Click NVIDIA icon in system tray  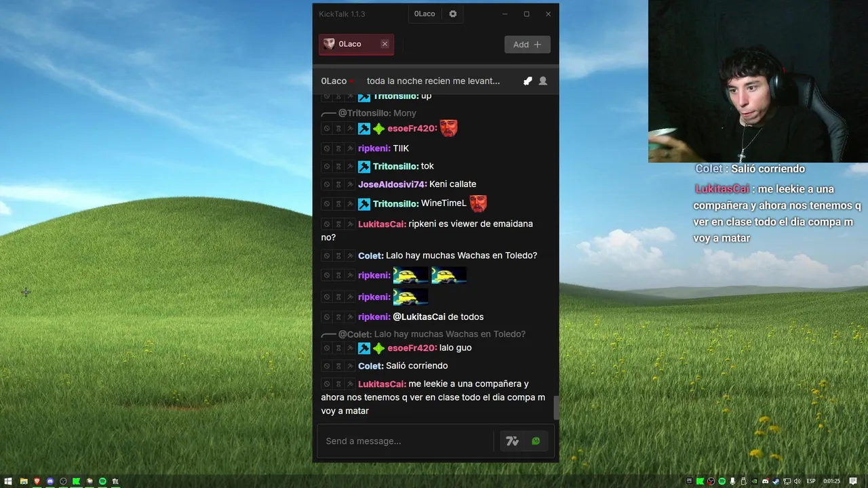[754, 481]
